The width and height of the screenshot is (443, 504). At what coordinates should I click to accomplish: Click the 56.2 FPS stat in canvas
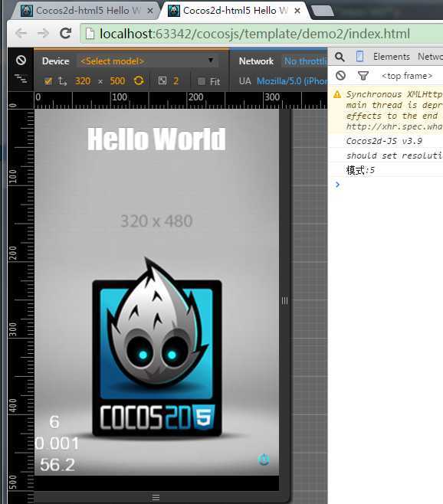point(57,464)
